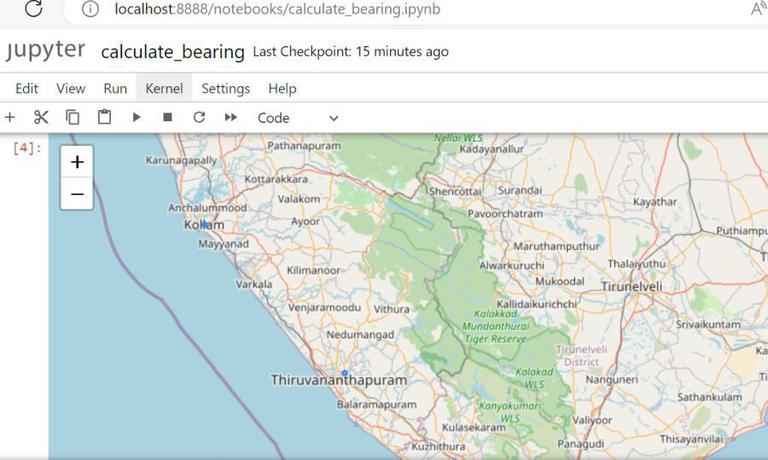Click the Jupyter logo link
Screen dimensions: 768x460
click(x=45, y=51)
